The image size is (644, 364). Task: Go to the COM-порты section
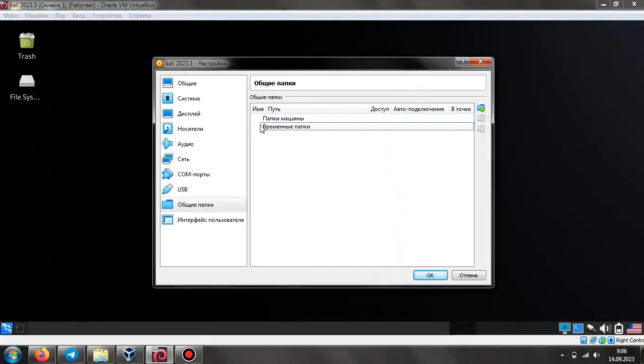point(204,174)
